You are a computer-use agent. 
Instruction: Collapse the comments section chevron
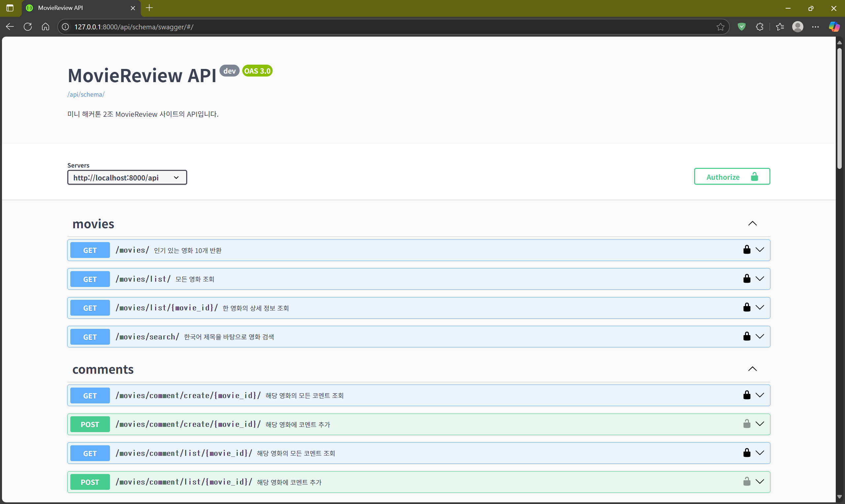click(752, 369)
